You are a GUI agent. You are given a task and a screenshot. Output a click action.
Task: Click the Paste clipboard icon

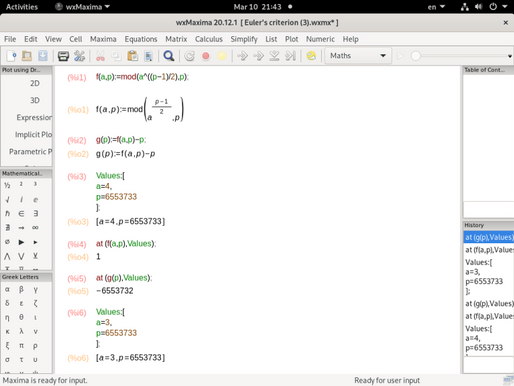tap(132, 56)
